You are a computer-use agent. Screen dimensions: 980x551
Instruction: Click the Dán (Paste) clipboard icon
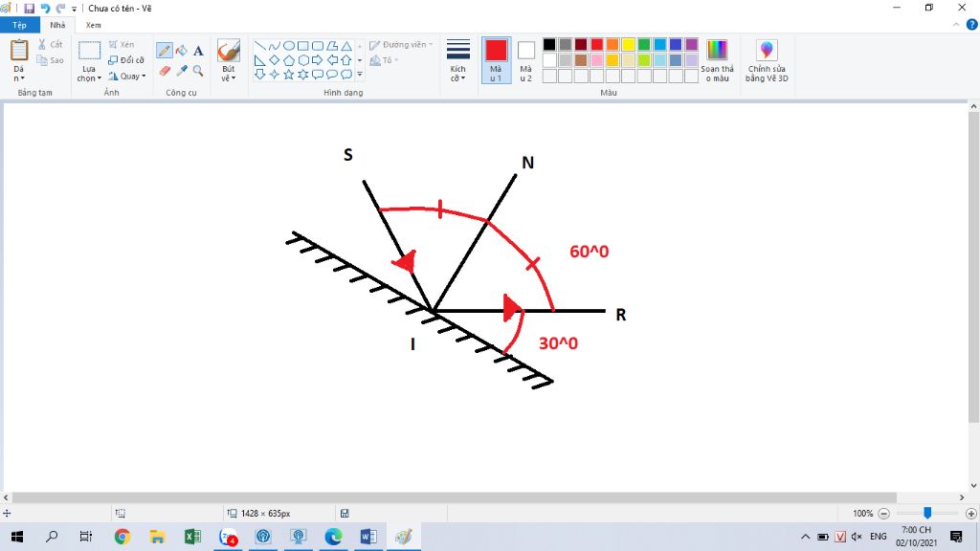pos(19,50)
